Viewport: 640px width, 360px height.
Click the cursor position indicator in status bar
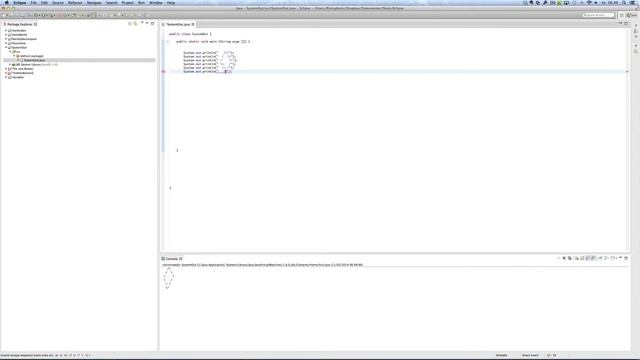click(x=551, y=355)
